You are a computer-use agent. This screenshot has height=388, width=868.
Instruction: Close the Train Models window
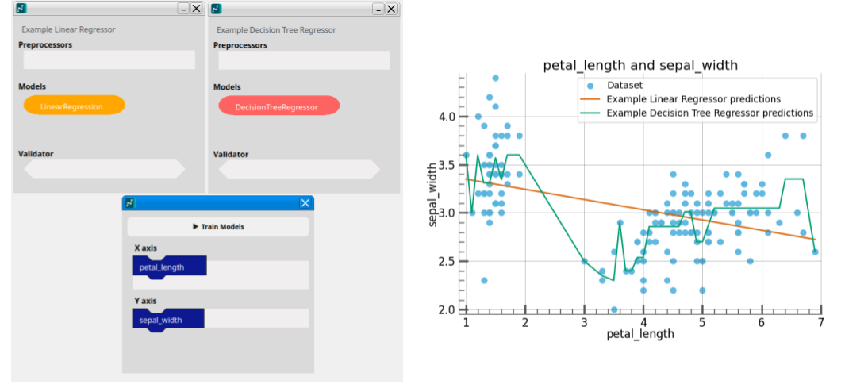tap(305, 202)
